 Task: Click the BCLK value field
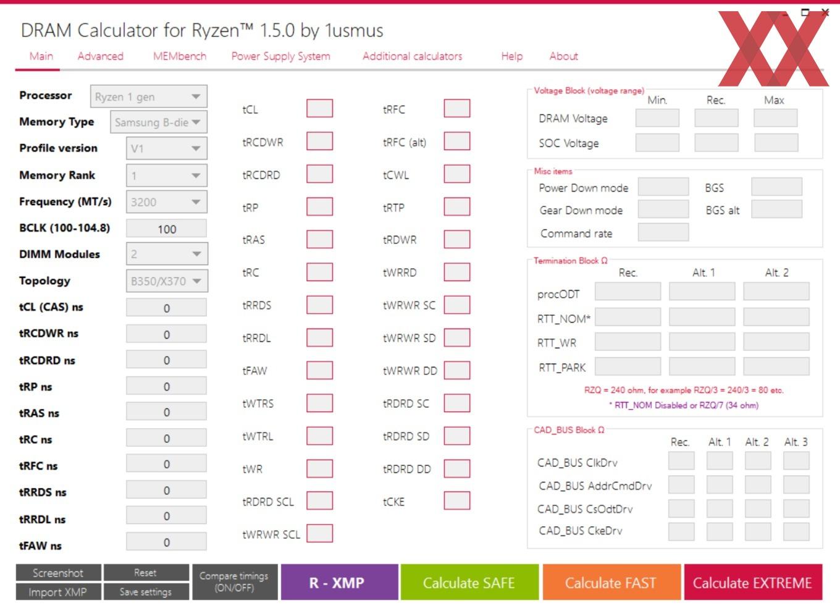[167, 229]
